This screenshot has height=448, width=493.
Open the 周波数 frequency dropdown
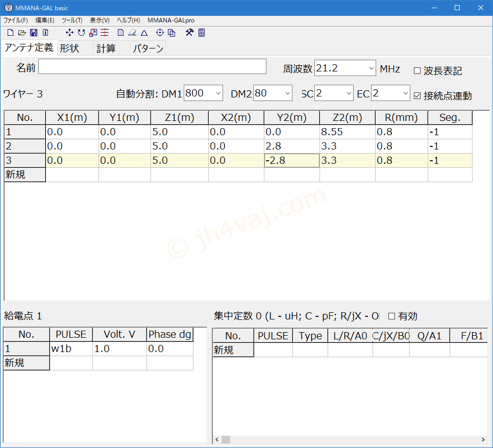(372, 68)
